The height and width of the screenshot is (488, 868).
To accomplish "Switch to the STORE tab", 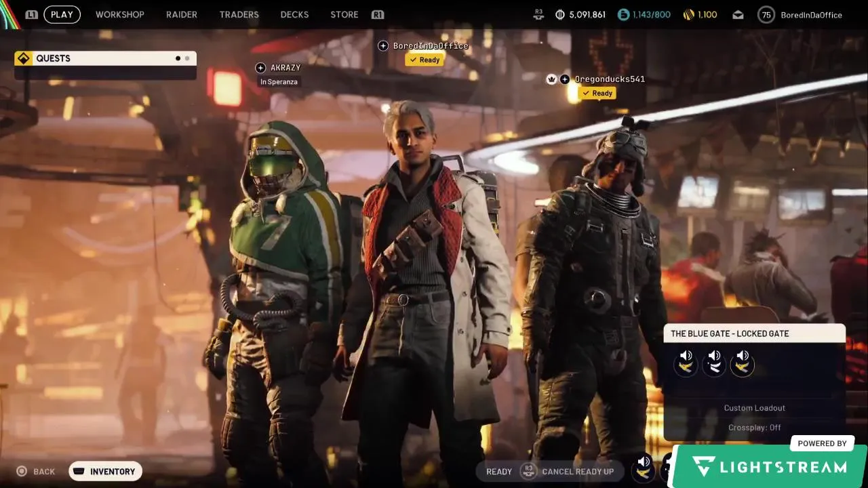I will pos(344,14).
